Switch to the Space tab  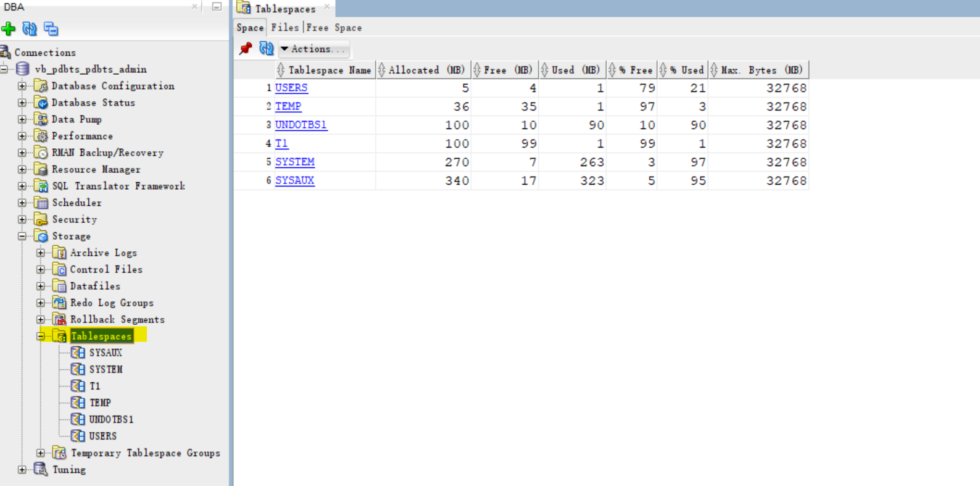(250, 28)
